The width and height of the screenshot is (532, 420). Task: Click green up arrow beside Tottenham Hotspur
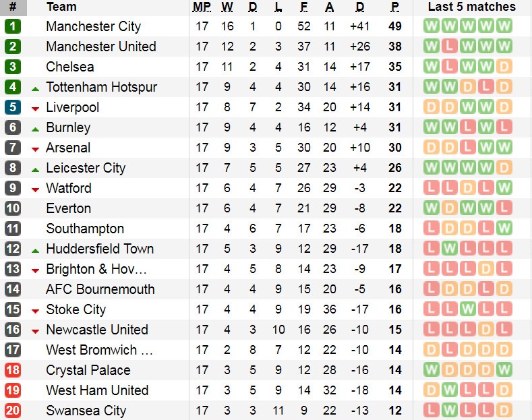coord(35,88)
